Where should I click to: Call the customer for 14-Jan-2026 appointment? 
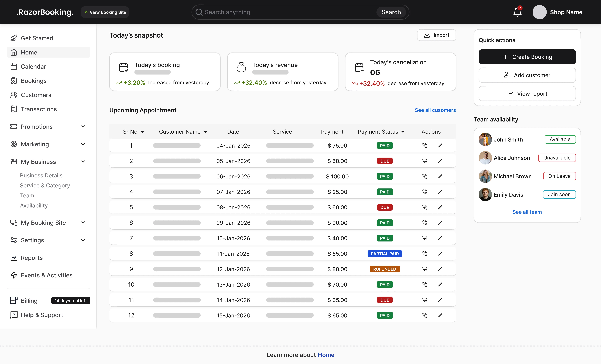pos(425,300)
